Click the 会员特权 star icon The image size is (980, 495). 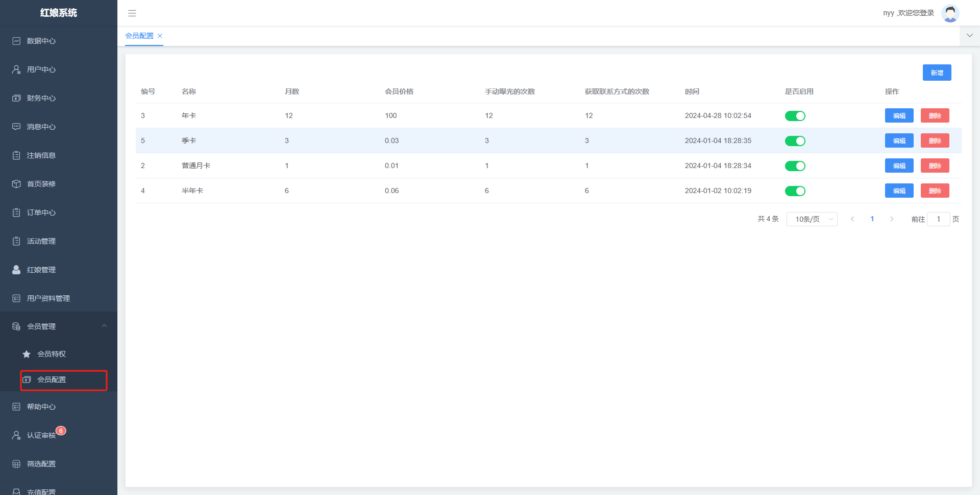(27, 354)
